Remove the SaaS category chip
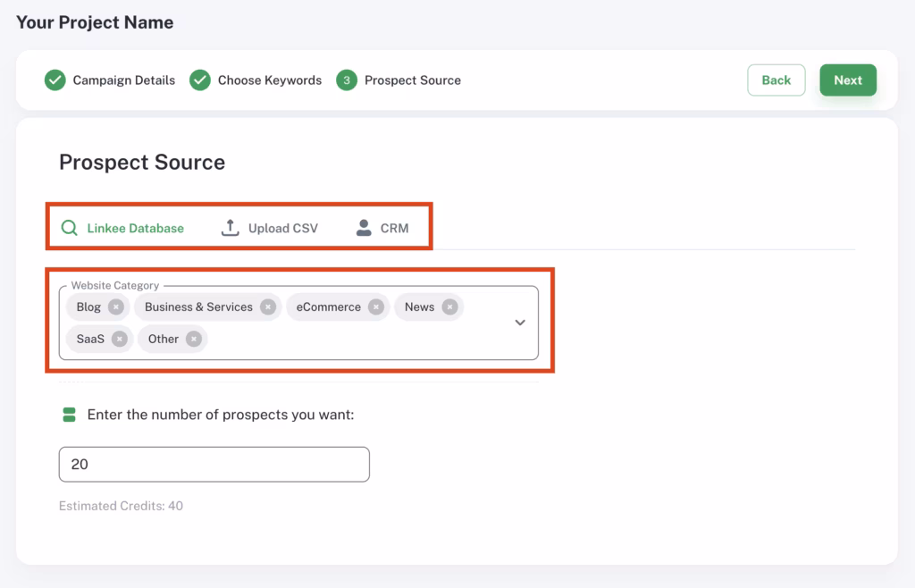 (120, 339)
